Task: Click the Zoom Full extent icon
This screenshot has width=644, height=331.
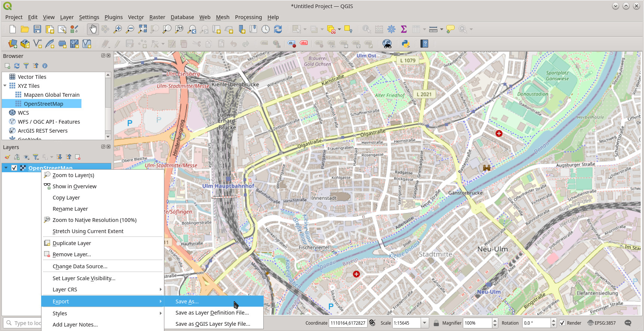Action: (142, 29)
